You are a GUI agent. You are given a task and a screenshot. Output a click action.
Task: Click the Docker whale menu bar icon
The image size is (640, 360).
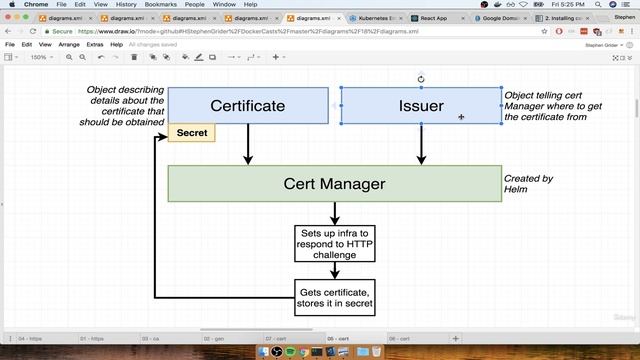tap(497, 4)
